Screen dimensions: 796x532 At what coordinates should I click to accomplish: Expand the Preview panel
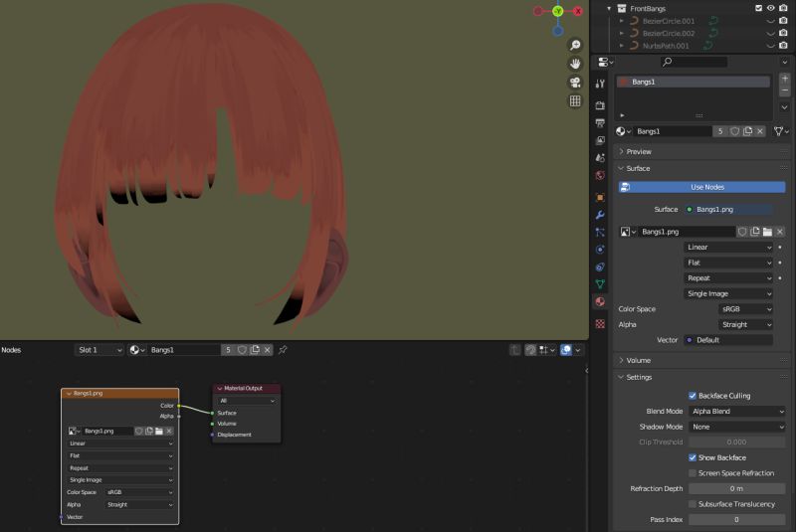pos(638,151)
